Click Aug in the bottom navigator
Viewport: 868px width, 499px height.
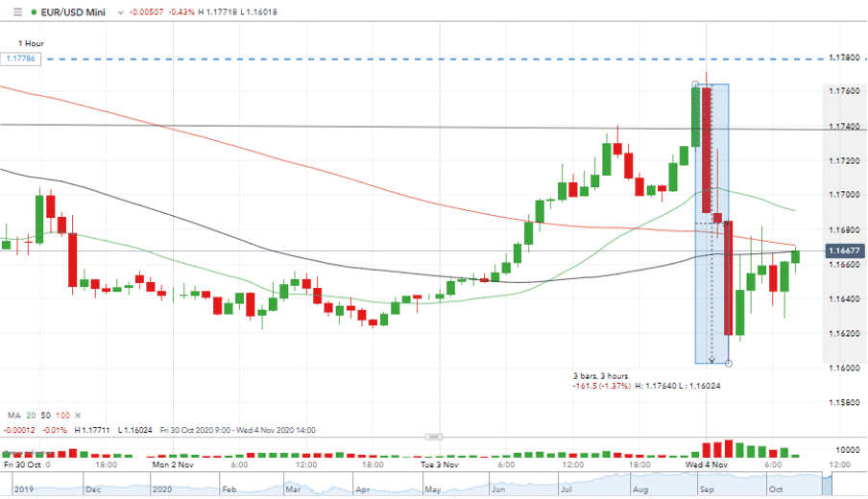tap(639, 489)
